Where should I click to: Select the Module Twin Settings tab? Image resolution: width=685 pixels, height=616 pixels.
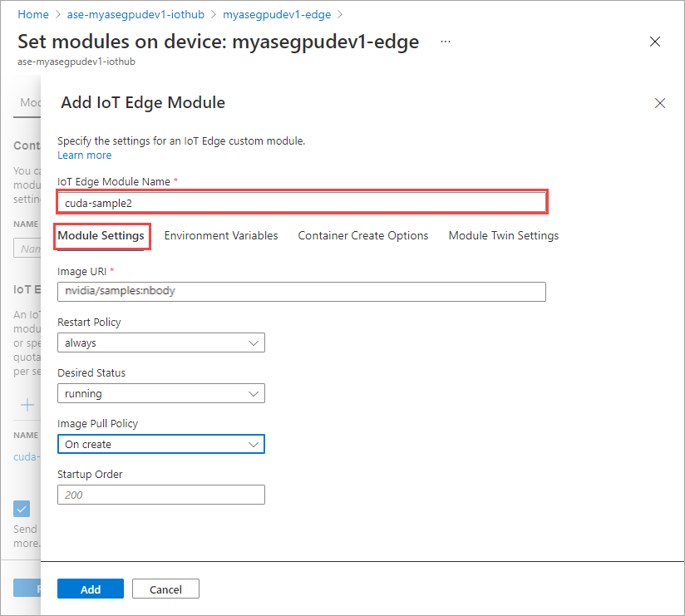click(503, 235)
